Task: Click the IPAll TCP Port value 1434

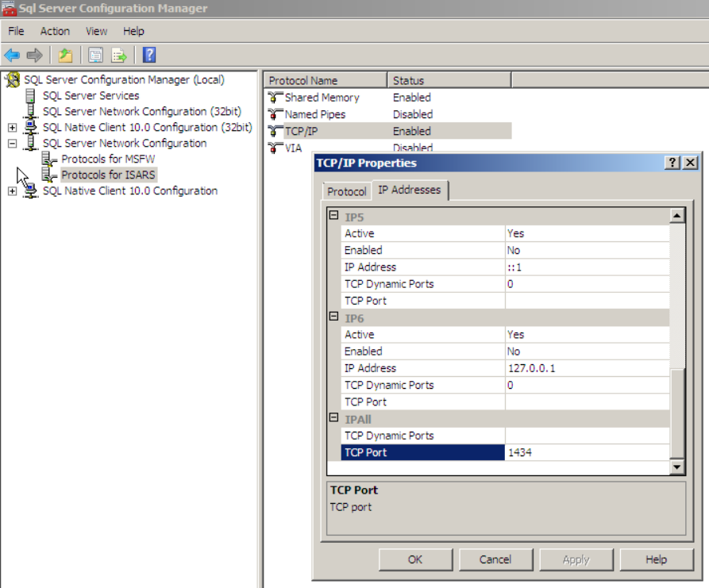Action: 587,452
